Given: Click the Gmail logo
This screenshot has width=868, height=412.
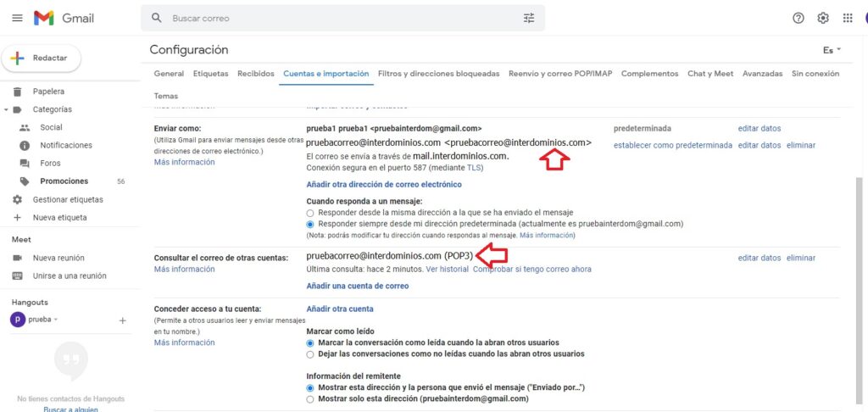Looking at the screenshot, I should 64,19.
